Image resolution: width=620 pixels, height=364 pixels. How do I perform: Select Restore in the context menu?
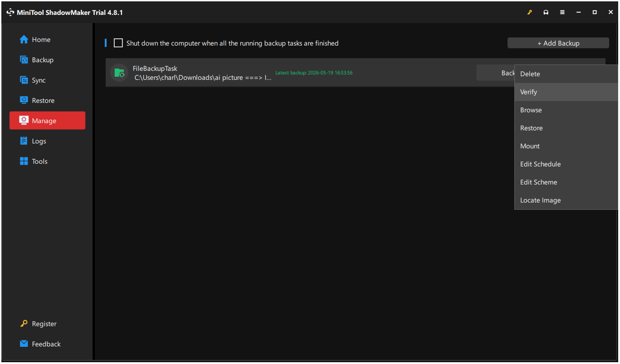(x=566, y=128)
